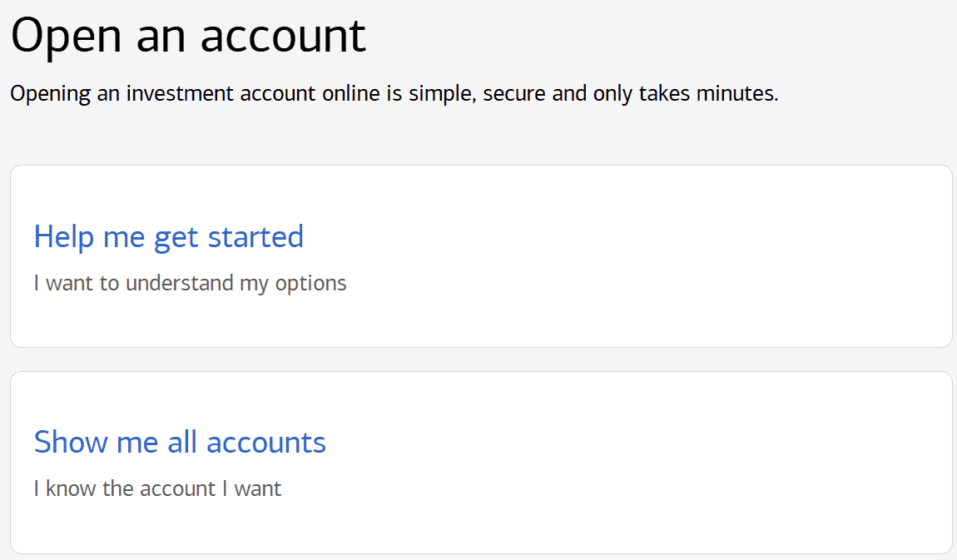Image resolution: width=957 pixels, height=560 pixels.
Task: Select the "Help me get started" option card
Action: point(478,256)
